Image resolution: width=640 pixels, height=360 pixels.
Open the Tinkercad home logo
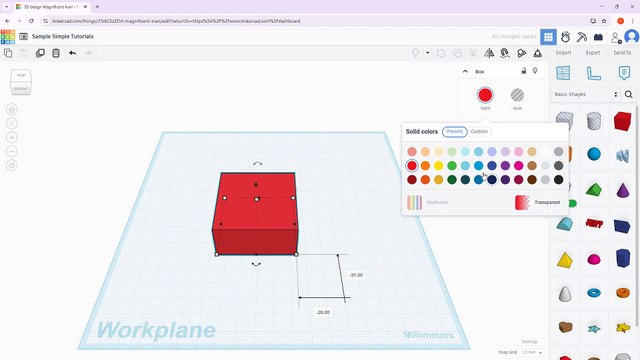click(8, 36)
